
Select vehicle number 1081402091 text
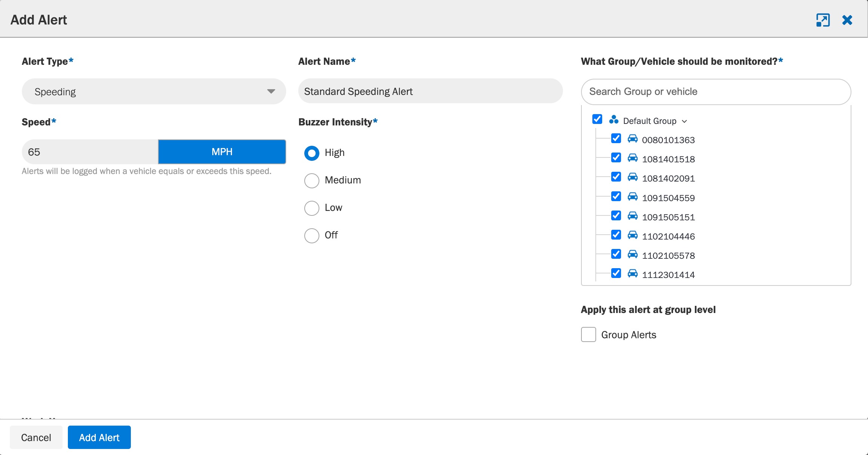point(669,179)
